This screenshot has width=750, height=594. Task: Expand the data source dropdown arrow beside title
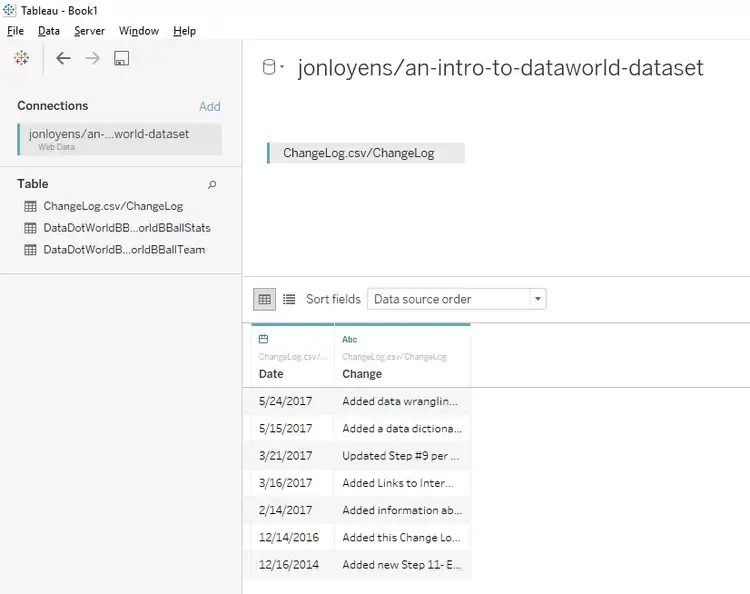click(x=282, y=66)
